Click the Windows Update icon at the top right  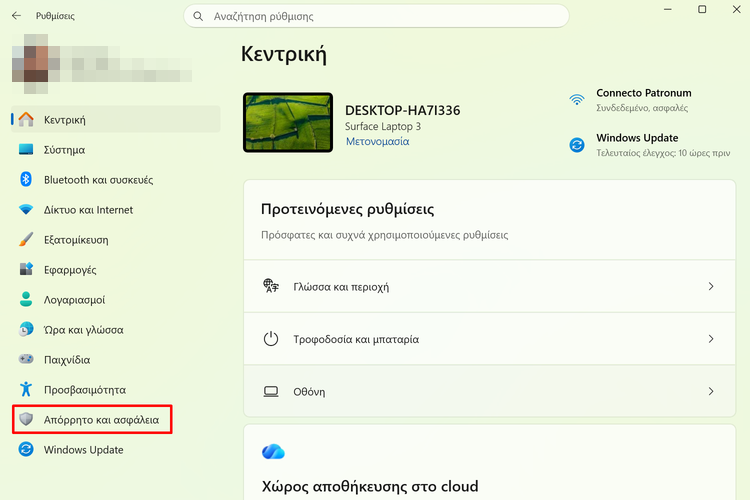click(x=577, y=144)
